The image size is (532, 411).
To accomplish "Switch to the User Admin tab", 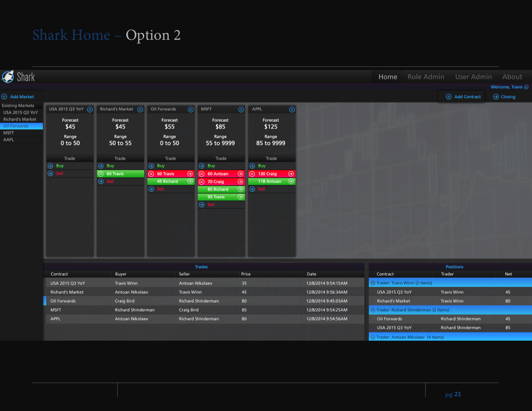I will click(473, 77).
